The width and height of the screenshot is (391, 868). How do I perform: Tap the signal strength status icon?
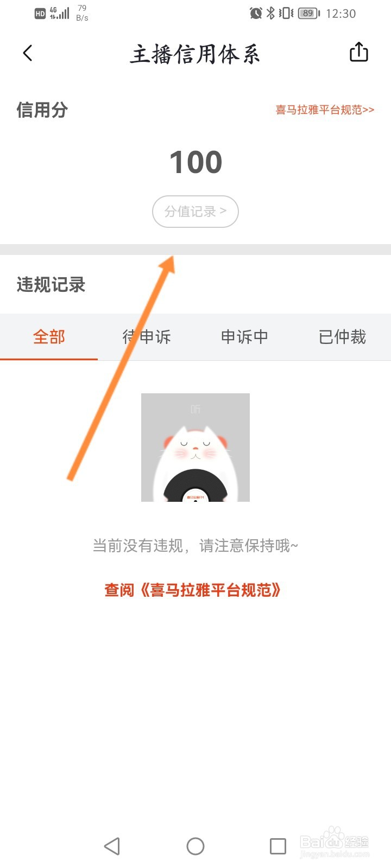tap(60, 13)
